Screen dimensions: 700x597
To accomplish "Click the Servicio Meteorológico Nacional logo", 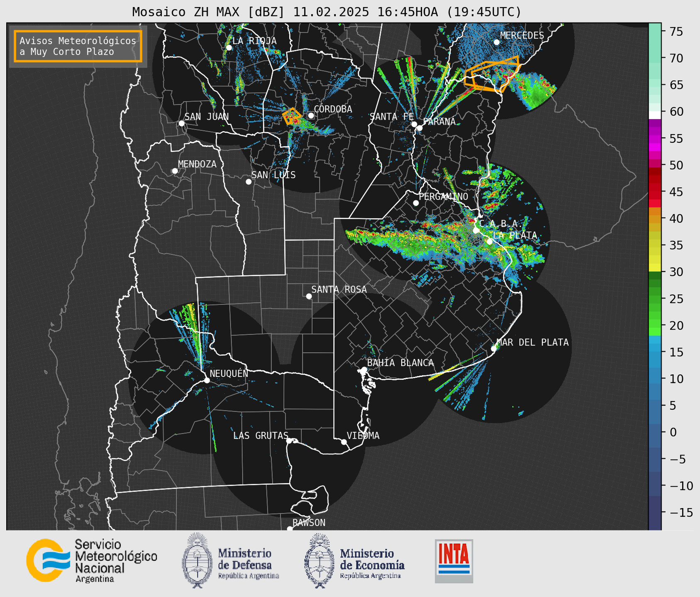I will pos(91,560).
